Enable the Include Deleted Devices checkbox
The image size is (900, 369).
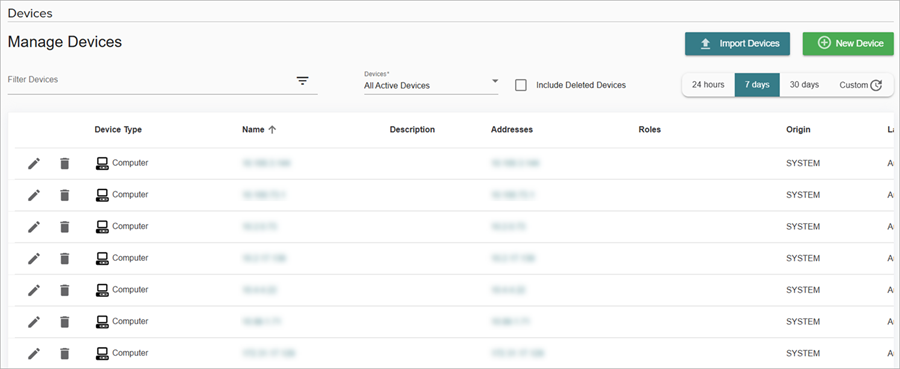521,85
